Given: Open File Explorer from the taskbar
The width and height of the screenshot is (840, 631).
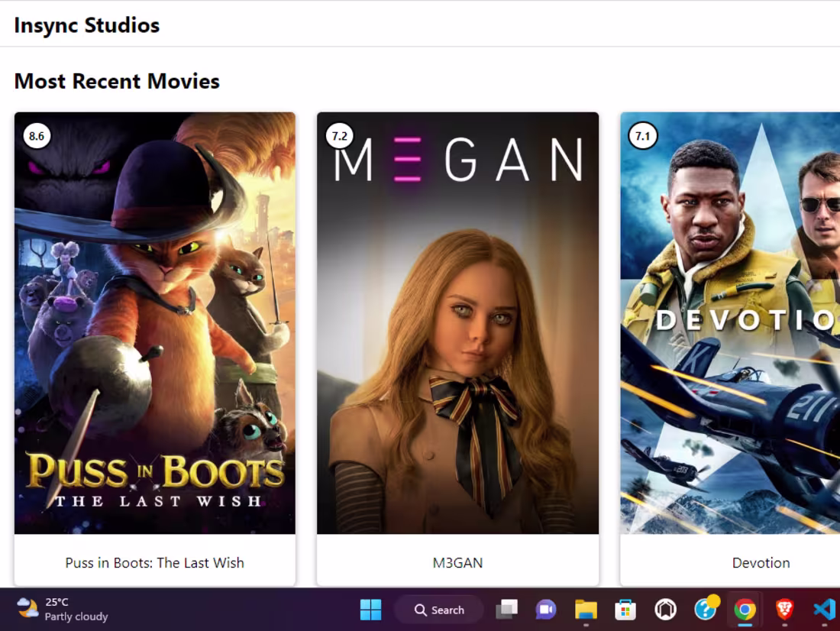Looking at the screenshot, I should tap(585, 610).
